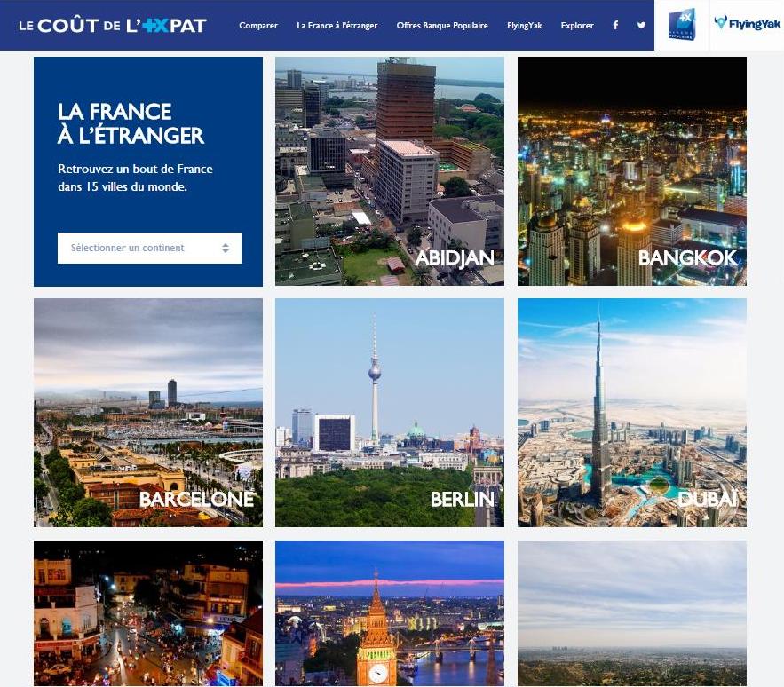The height and width of the screenshot is (687, 784).
Task: Go to 'La France à l'étranger' menu
Action: click(x=337, y=26)
